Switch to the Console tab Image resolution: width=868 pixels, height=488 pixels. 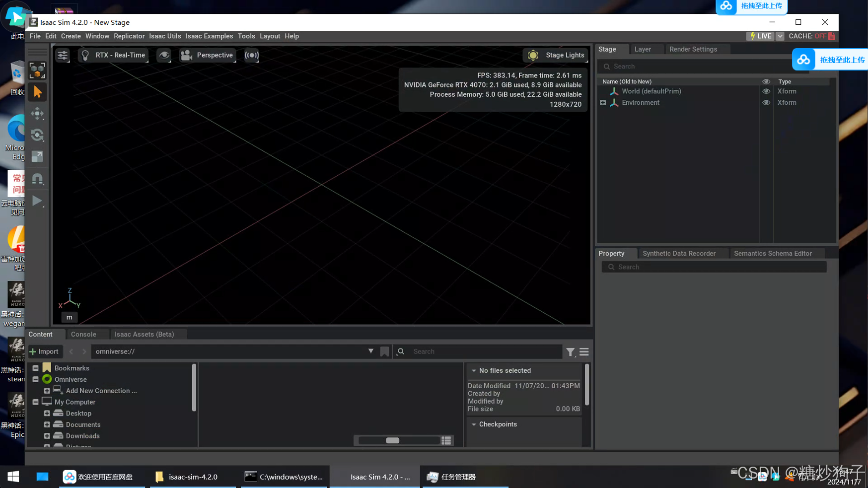click(83, 334)
